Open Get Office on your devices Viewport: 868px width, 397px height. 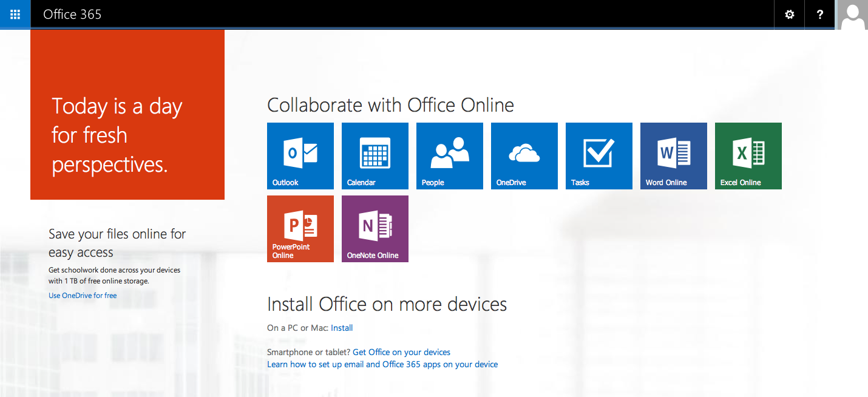(401, 351)
